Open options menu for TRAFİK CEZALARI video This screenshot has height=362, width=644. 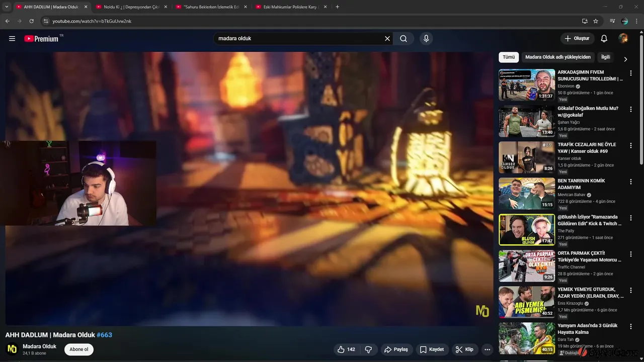[x=630, y=146]
